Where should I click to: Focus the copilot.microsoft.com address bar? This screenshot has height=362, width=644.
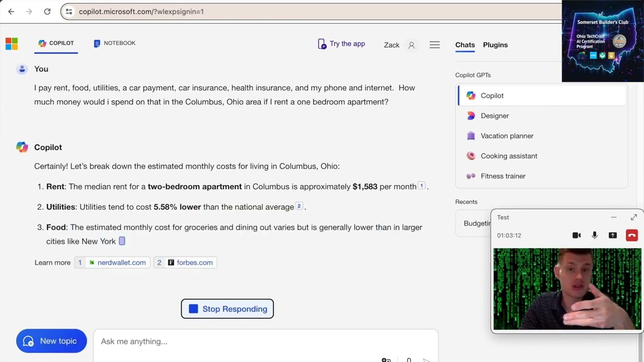click(x=310, y=12)
